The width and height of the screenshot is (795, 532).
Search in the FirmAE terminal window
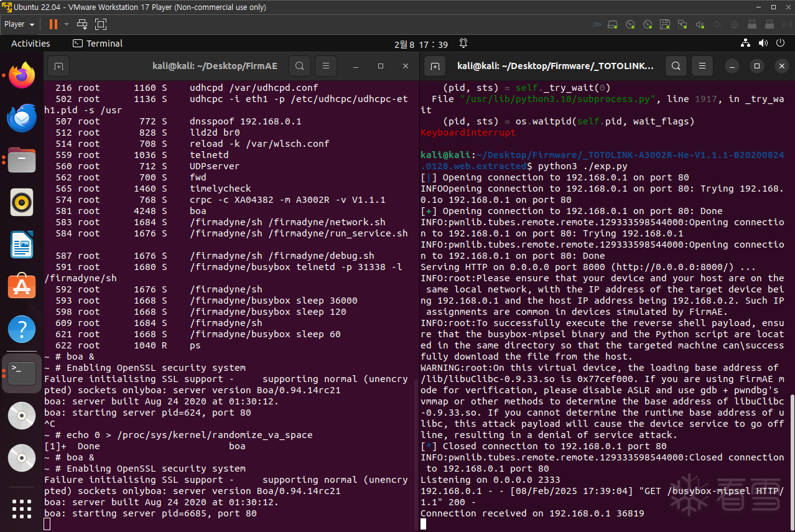(299, 66)
